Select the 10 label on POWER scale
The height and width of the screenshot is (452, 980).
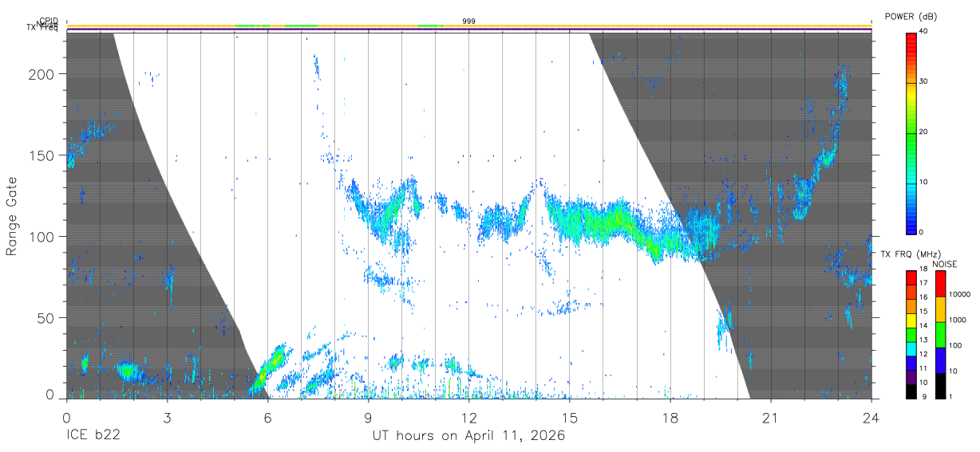[x=924, y=182]
